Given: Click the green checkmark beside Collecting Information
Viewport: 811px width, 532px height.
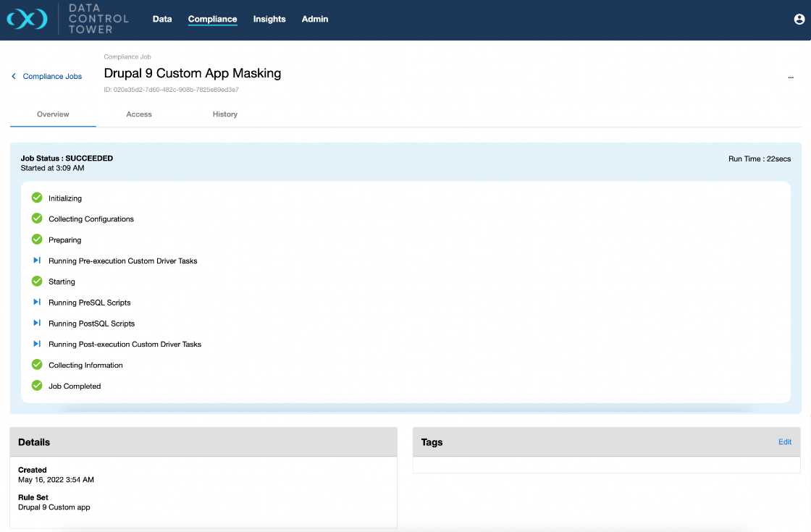Looking at the screenshot, I should click(x=37, y=365).
